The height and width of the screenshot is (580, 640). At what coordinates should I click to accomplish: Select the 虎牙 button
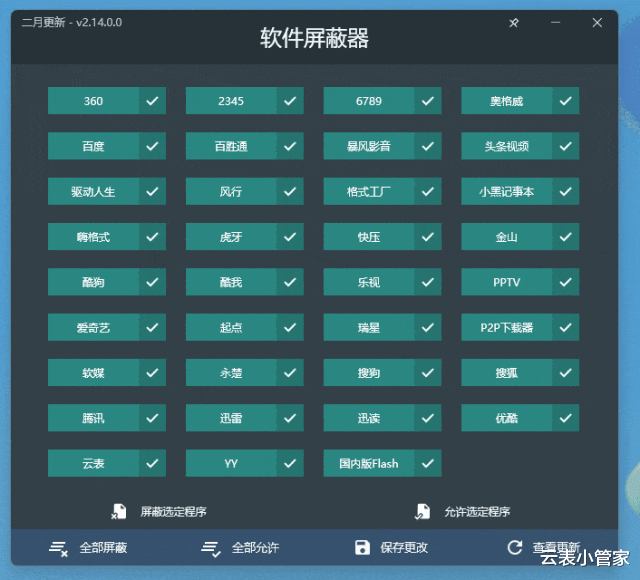point(231,237)
